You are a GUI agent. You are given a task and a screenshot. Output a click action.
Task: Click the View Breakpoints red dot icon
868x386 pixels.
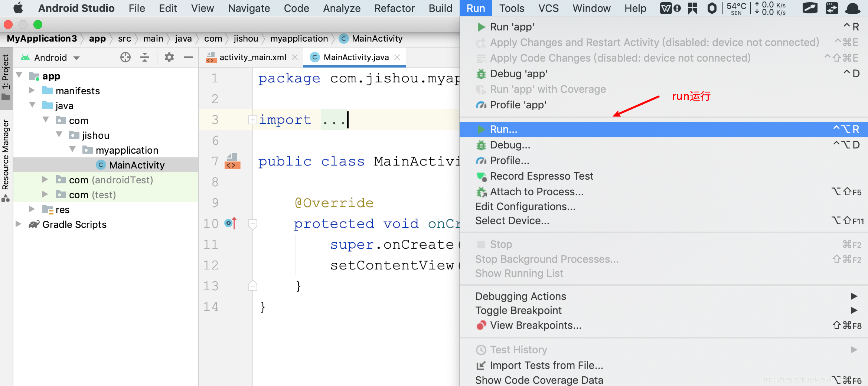482,326
